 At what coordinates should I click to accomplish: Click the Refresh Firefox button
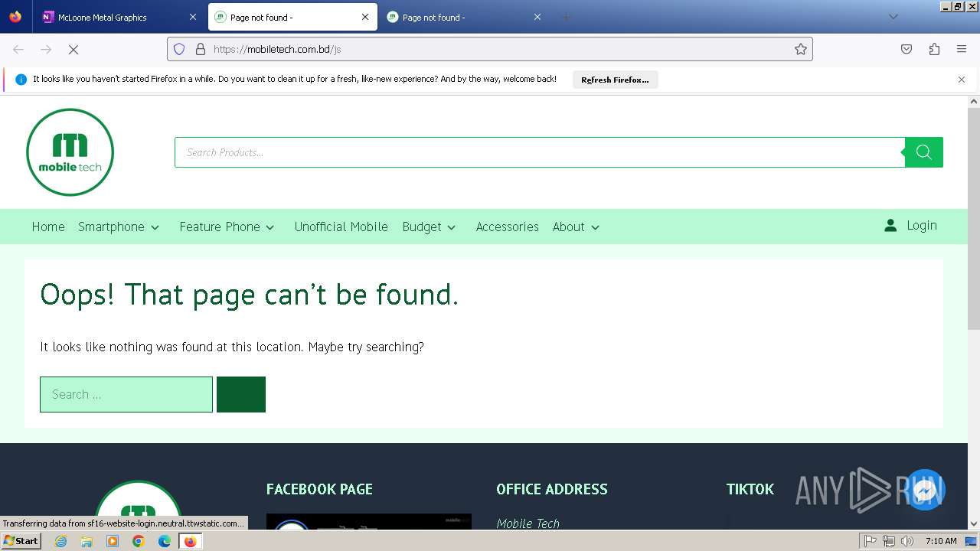pos(615,80)
